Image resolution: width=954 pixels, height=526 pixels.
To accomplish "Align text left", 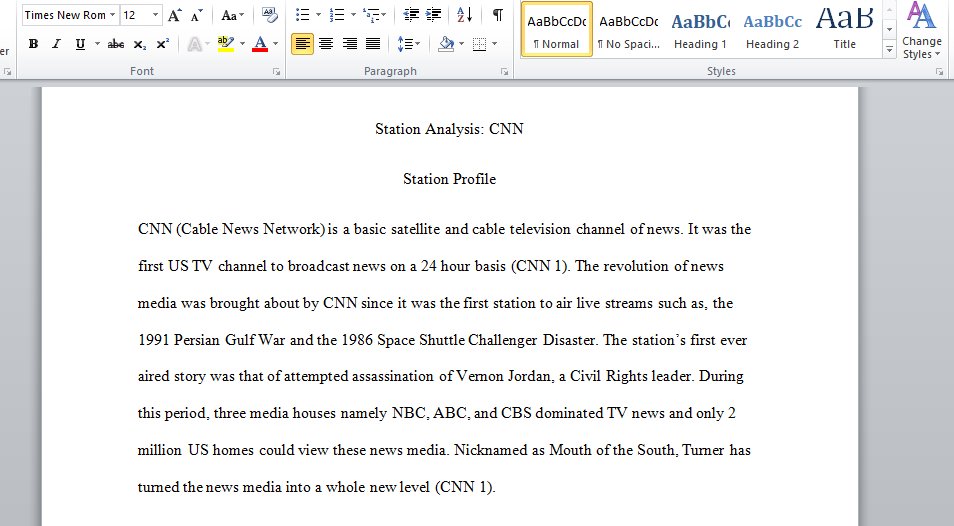I will 302,44.
